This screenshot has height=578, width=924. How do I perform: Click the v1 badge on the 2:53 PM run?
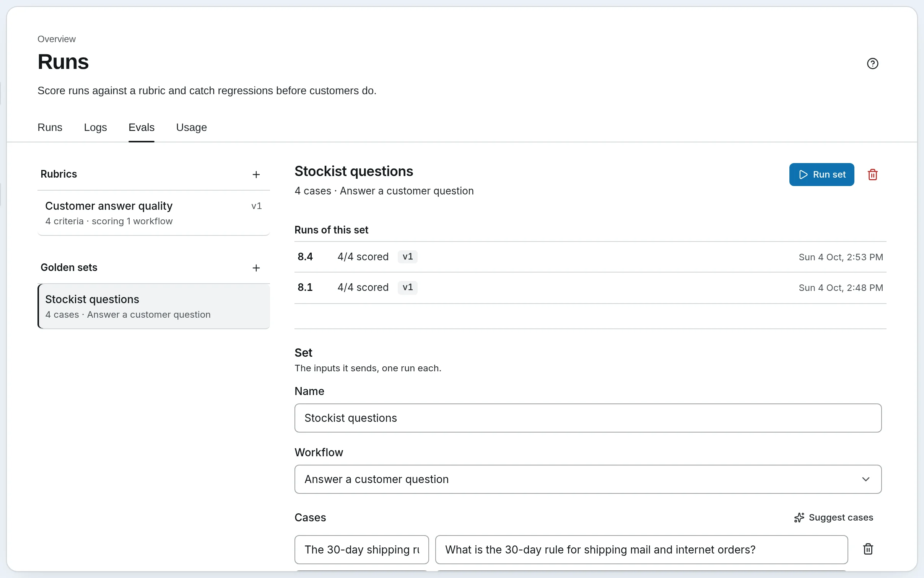pos(407,257)
